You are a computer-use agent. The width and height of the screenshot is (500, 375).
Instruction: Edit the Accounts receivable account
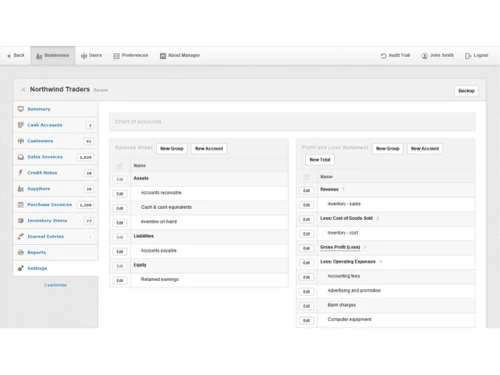coord(120,194)
